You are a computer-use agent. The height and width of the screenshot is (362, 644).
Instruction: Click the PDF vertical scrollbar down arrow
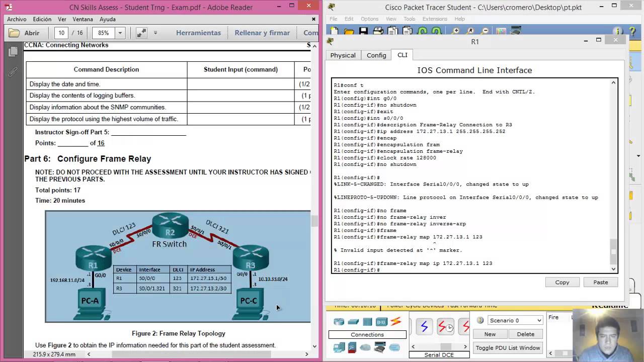pos(314,346)
